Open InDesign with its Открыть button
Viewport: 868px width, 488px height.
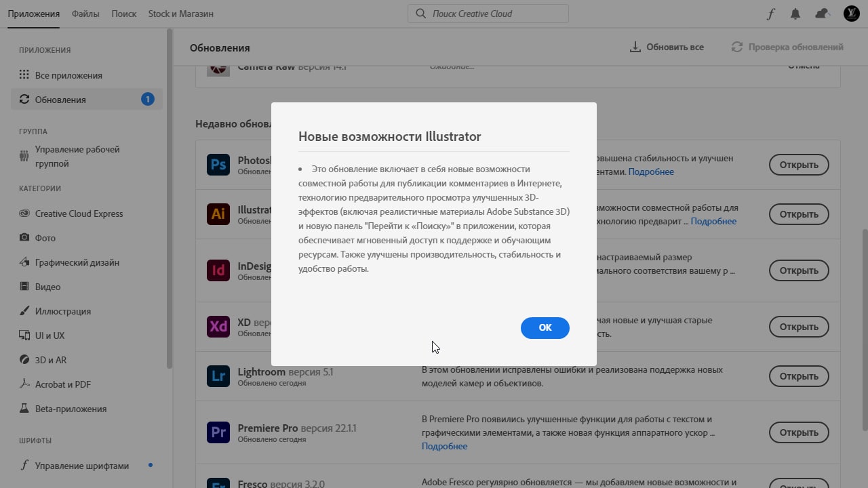click(799, 270)
